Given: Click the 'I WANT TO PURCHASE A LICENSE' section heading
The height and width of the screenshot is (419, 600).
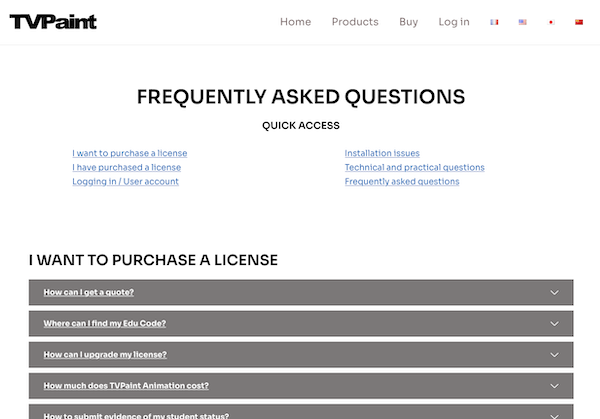Looking at the screenshot, I should pos(153,260).
